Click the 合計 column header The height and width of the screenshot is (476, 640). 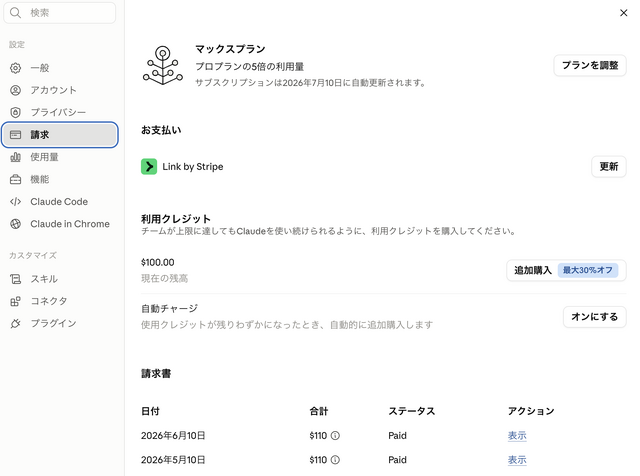[319, 411]
